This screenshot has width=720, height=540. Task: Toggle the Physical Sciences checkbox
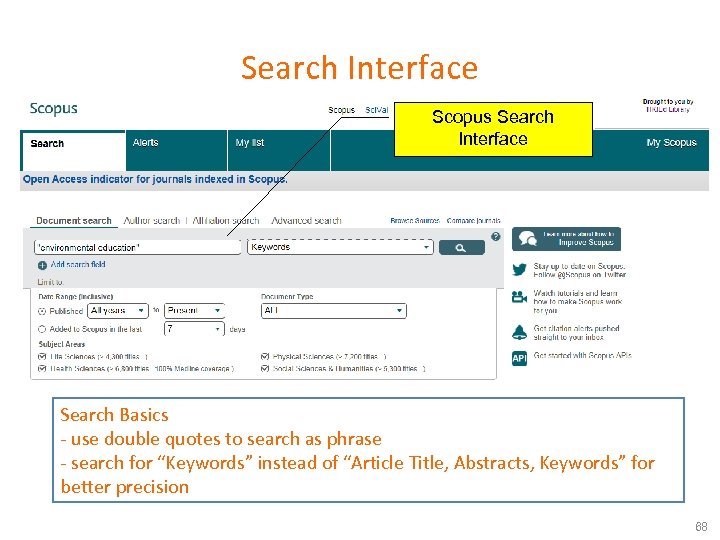[x=265, y=356]
